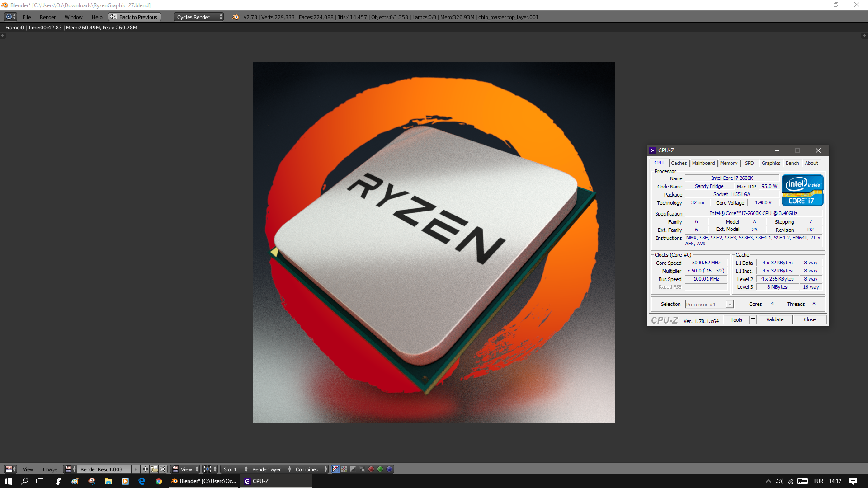
Task: Open the image editor type selector
Action: pyautogui.click(x=10, y=469)
